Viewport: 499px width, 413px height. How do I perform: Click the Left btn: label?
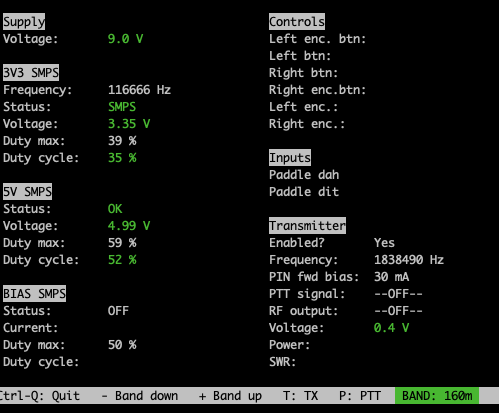click(x=300, y=56)
